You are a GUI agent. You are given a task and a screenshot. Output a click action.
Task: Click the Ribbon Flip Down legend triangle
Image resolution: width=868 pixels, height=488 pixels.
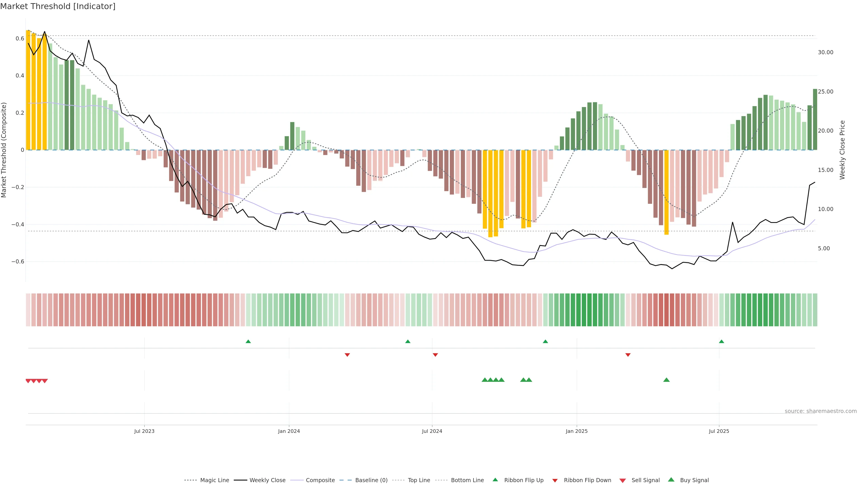click(555, 480)
